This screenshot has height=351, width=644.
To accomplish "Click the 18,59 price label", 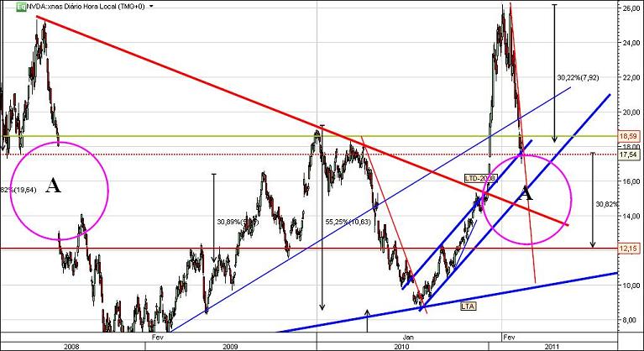I will (x=629, y=136).
